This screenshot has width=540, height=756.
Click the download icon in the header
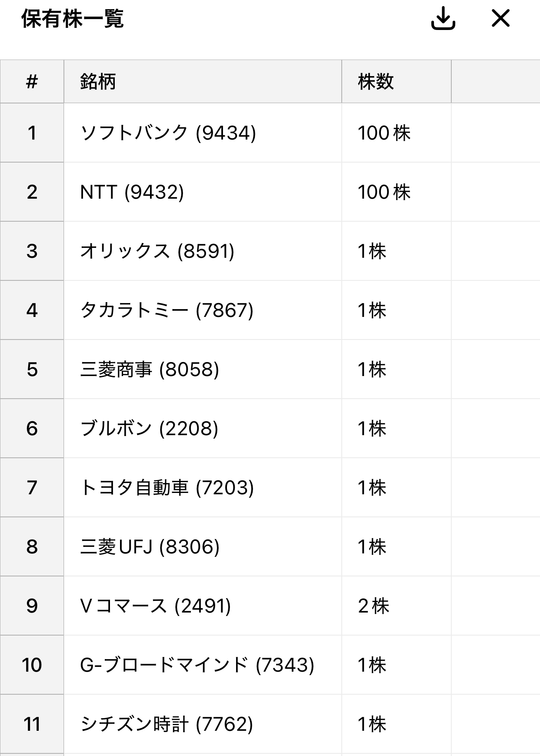[x=443, y=18]
